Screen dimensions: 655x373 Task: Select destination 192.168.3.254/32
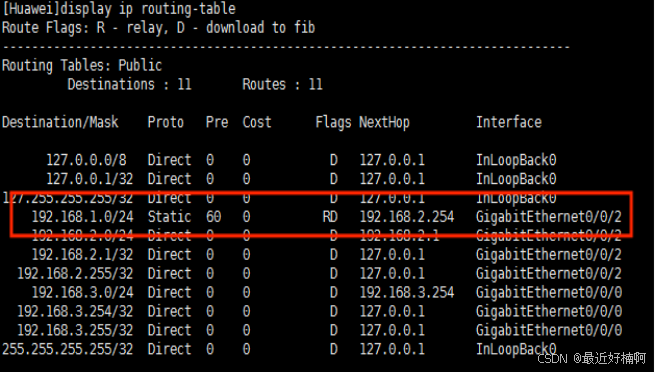point(75,312)
